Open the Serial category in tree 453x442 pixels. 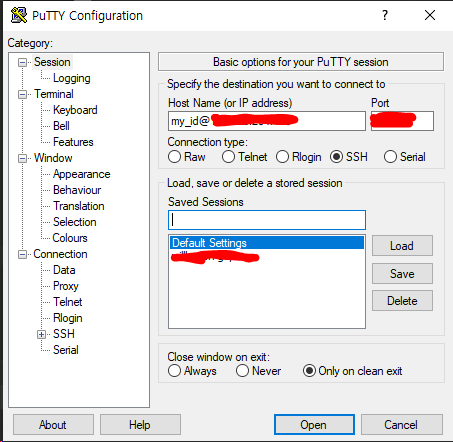[66, 350]
